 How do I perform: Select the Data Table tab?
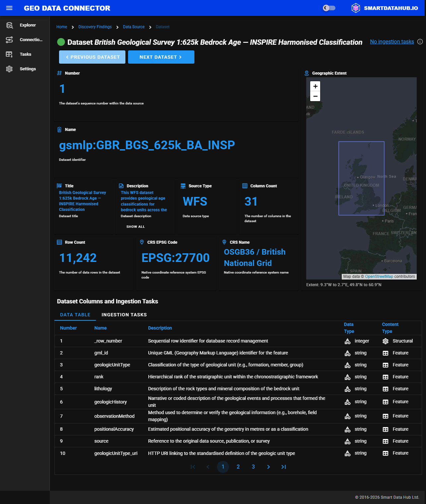coord(75,315)
